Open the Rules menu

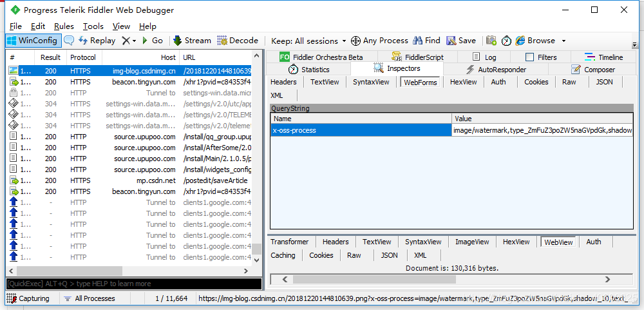[x=64, y=26]
